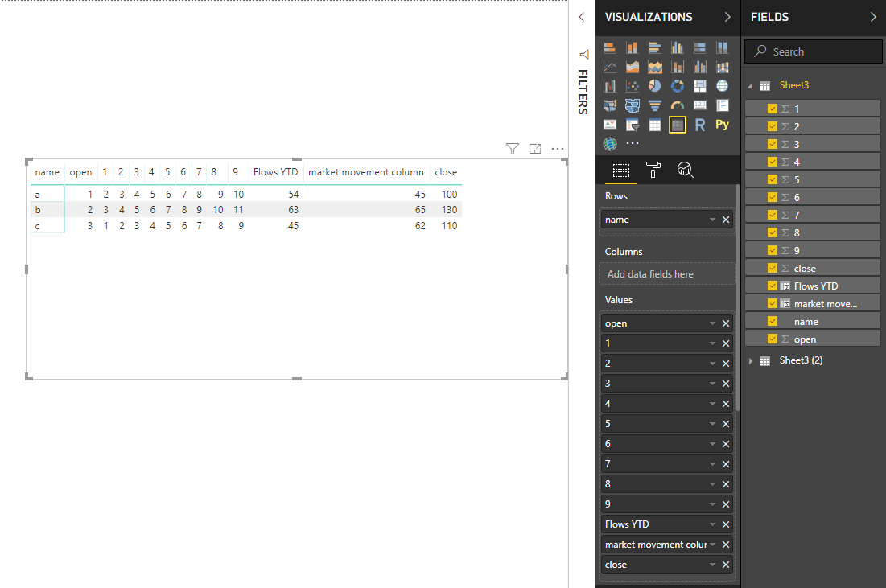Select the clustered bar chart visualization
This screenshot has width=886, height=588.
[655, 47]
